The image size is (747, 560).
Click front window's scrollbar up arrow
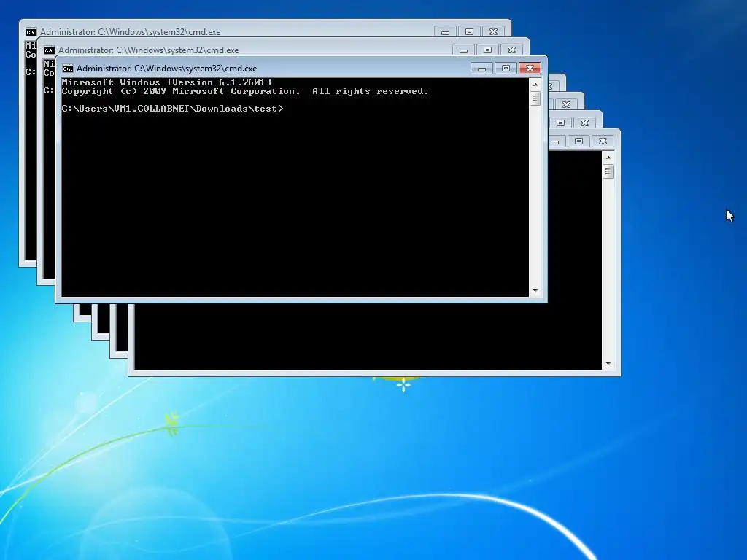coord(535,85)
